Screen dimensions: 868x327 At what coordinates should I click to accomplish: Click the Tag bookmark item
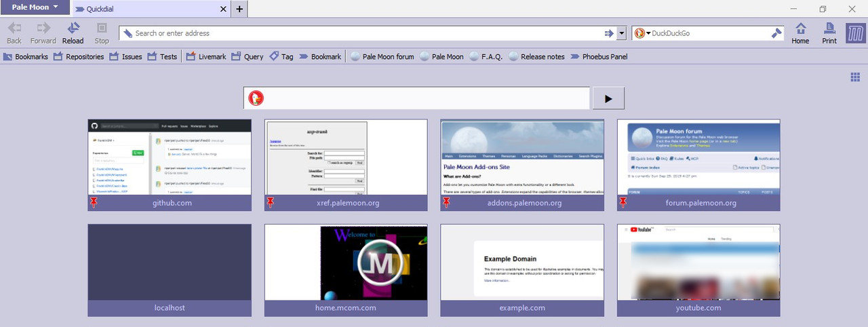(x=281, y=57)
